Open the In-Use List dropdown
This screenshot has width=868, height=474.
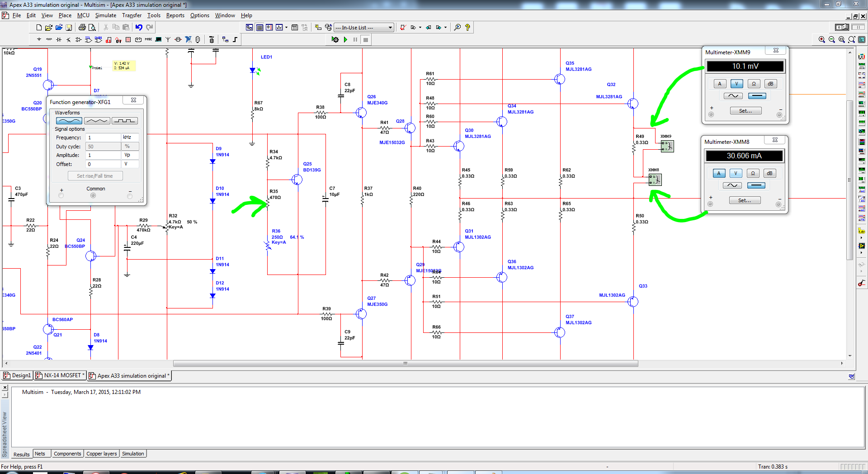click(x=390, y=28)
